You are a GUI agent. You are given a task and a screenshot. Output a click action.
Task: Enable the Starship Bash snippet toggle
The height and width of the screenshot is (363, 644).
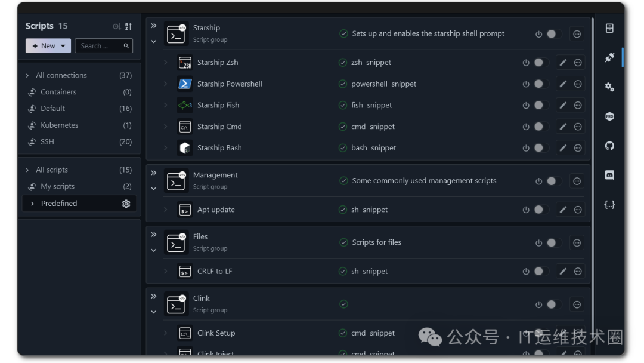pyautogui.click(x=540, y=148)
